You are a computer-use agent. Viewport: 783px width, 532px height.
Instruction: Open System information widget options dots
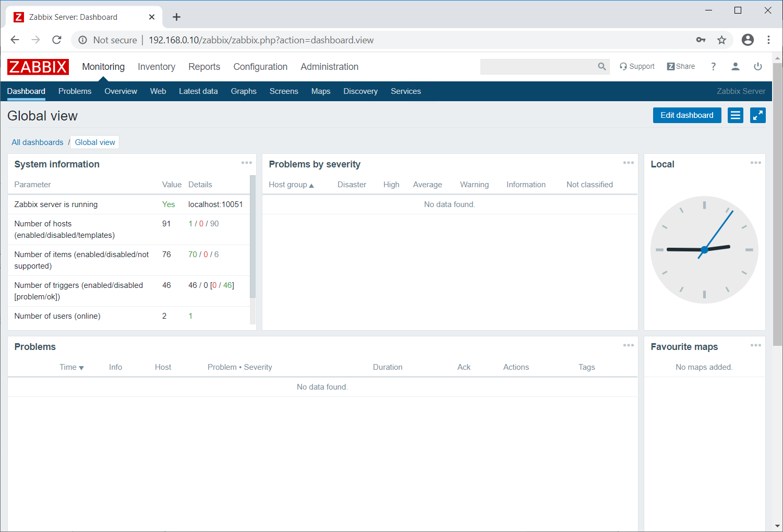(x=247, y=163)
